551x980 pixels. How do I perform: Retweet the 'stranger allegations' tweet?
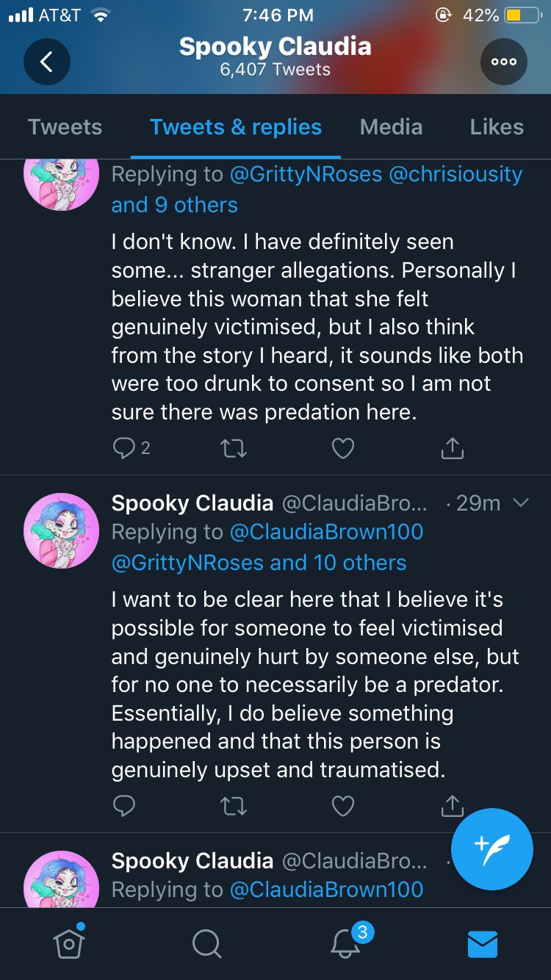(234, 447)
